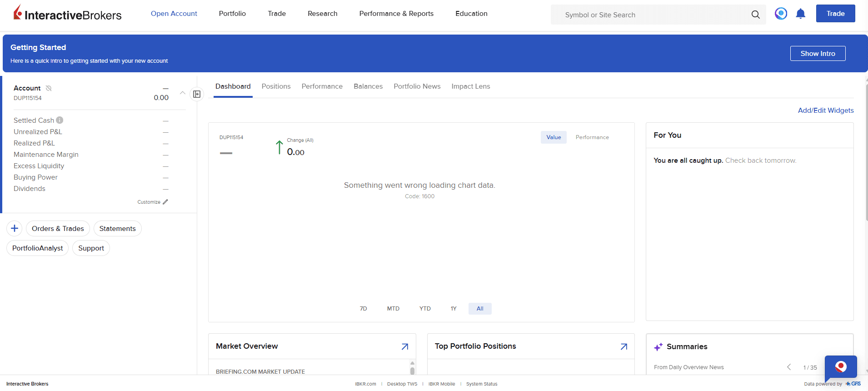This screenshot has height=391, width=868.
Task: Open the Performance tab
Action: pyautogui.click(x=322, y=86)
